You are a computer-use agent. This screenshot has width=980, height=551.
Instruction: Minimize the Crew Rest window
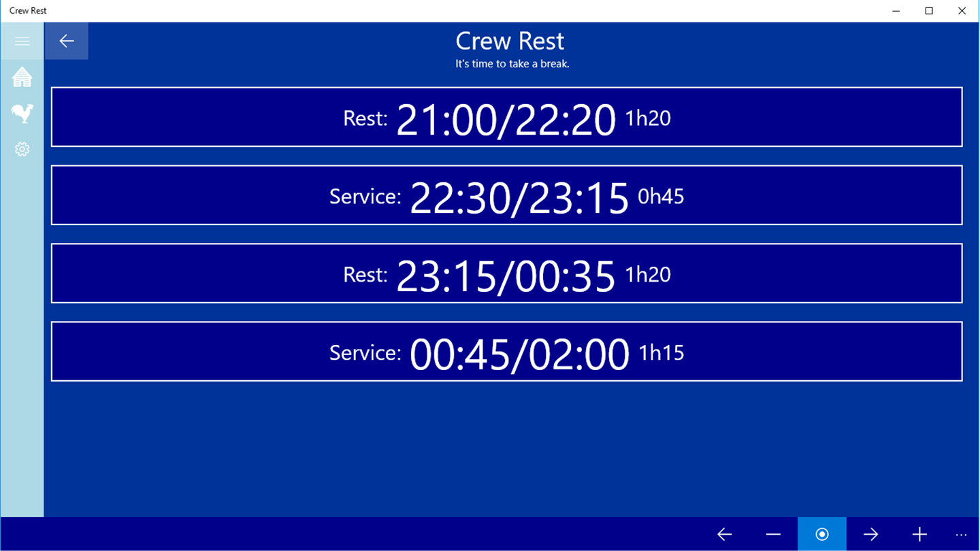(x=896, y=11)
